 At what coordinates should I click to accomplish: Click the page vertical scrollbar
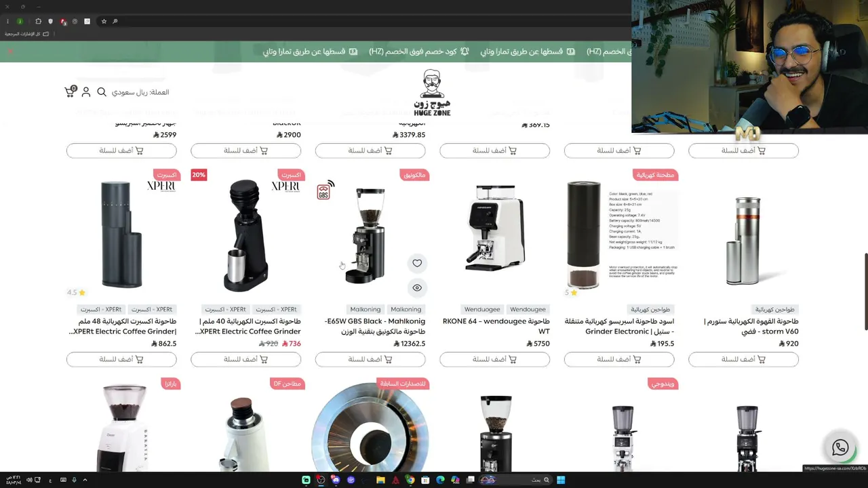(x=865, y=291)
